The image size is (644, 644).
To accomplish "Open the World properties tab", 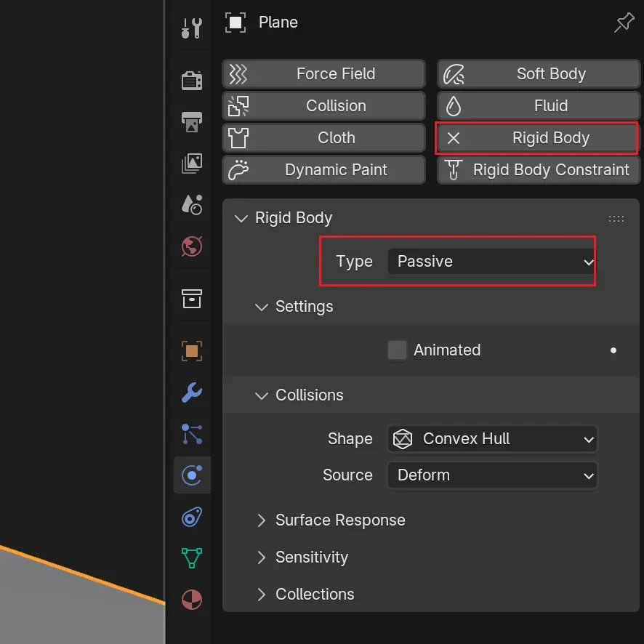I will click(192, 246).
